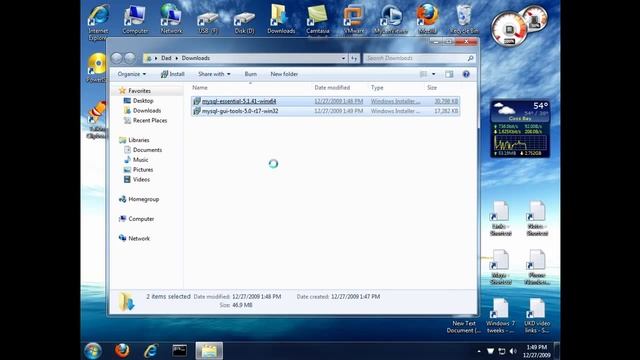
Task: Open command prompt taskbar button
Action: 179,351
